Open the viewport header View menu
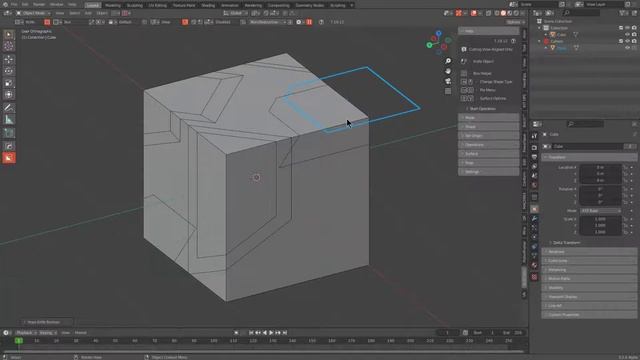This screenshot has height=360, width=640. pyautogui.click(x=60, y=13)
